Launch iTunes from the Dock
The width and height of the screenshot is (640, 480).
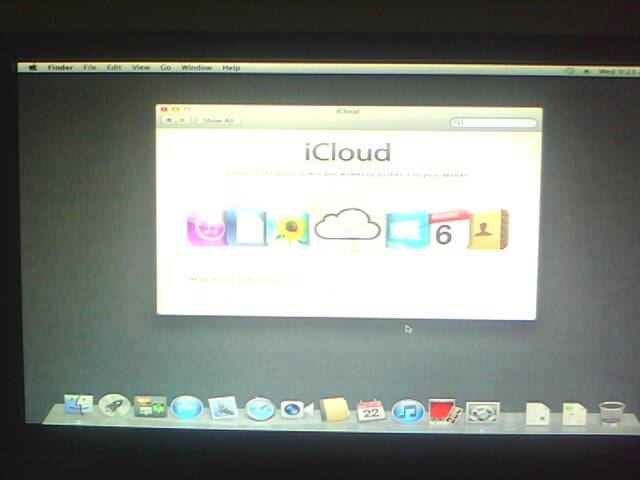pyautogui.click(x=407, y=410)
